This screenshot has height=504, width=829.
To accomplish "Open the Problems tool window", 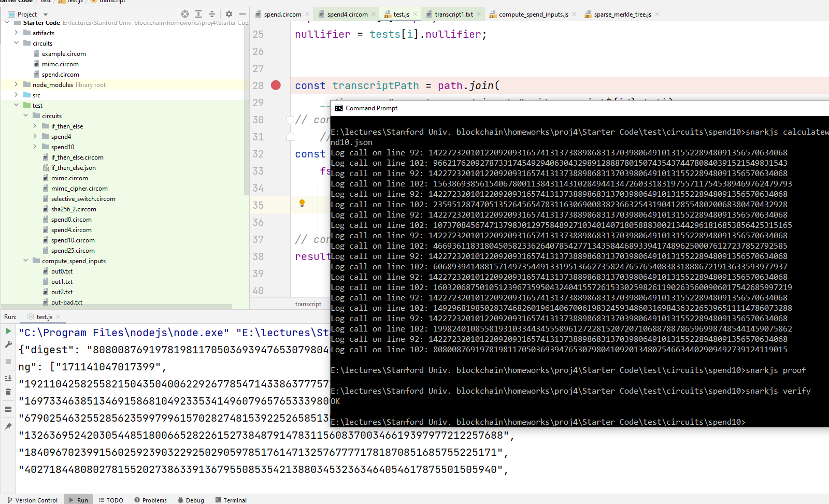I will coord(150,500).
